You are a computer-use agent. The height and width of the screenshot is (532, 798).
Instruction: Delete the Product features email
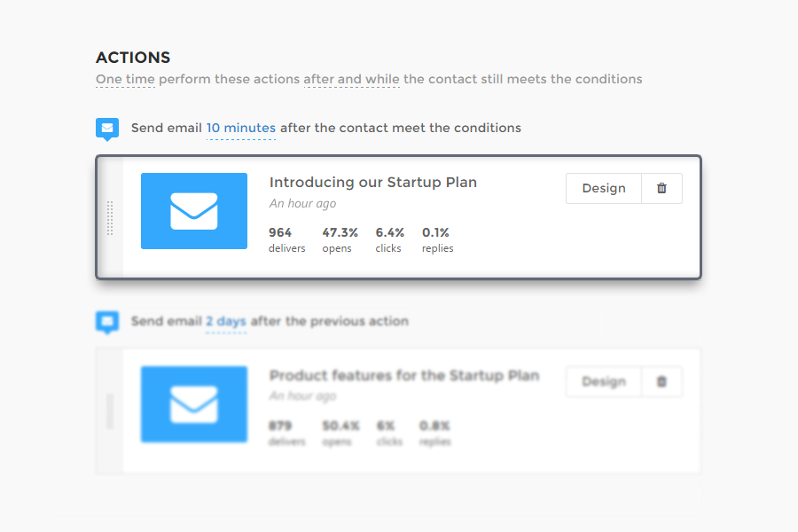pos(661,381)
